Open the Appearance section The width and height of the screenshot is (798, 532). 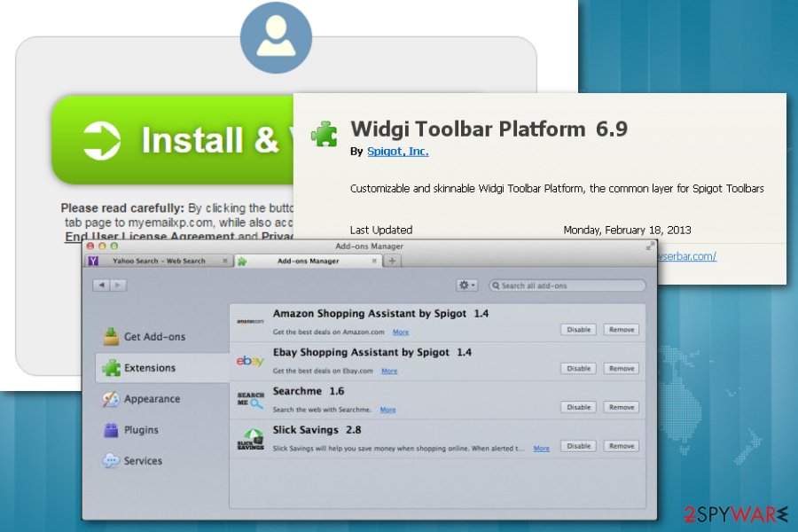point(142,399)
